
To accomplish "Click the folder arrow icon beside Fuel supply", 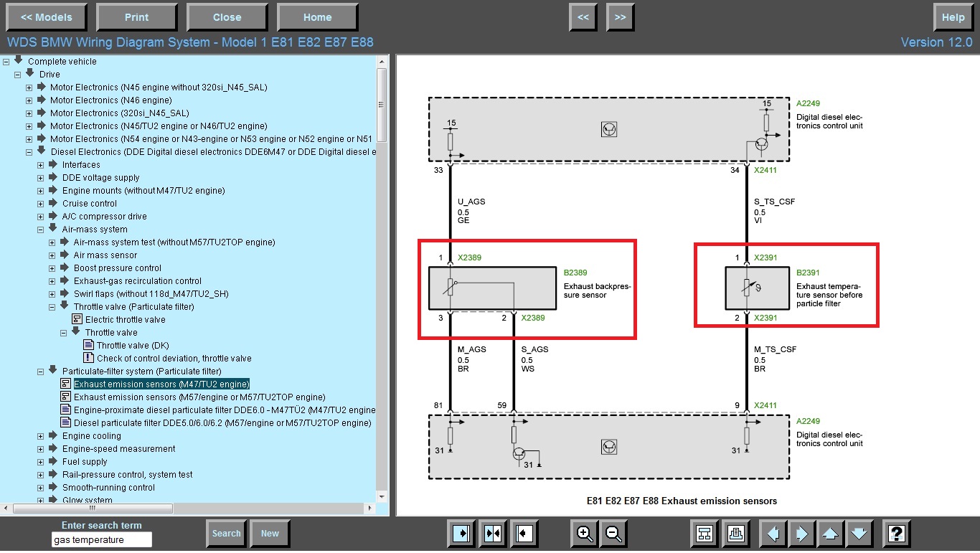I will point(53,460).
